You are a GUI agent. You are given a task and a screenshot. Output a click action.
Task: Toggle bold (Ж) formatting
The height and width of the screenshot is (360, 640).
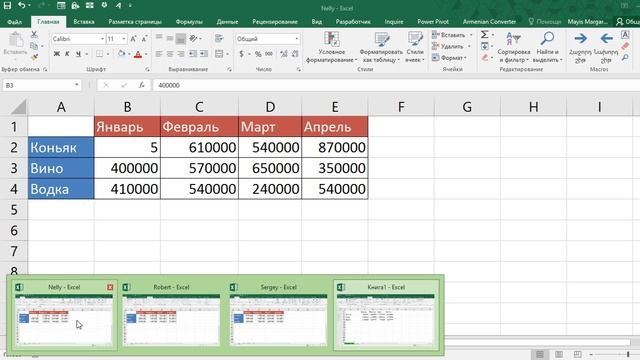click(57, 54)
